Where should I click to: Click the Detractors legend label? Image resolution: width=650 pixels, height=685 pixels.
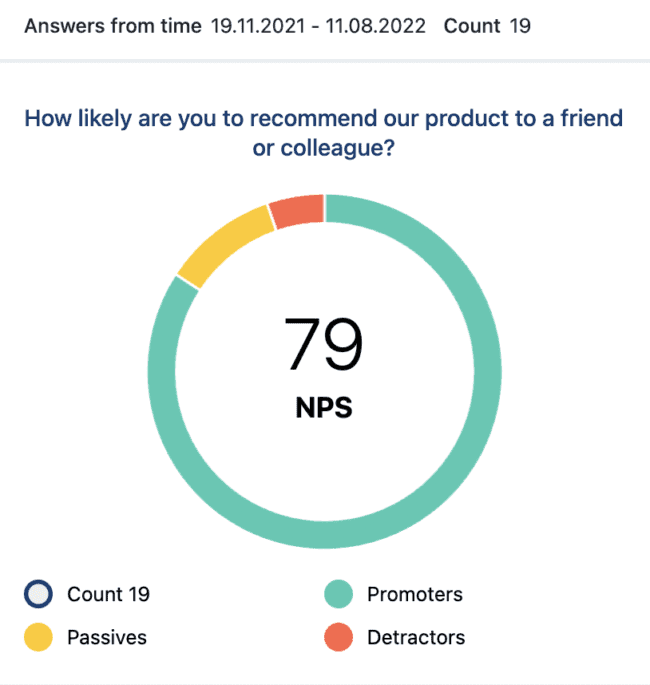click(x=416, y=637)
